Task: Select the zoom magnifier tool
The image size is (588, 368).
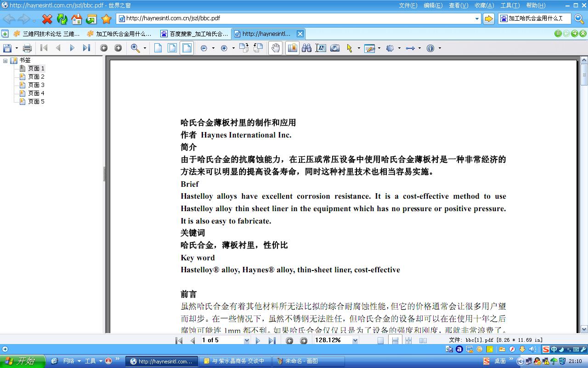Action: click(x=136, y=48)
